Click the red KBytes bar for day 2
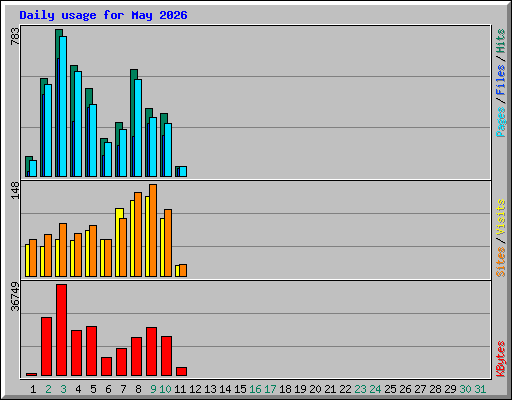Screen dimensions: 512x400 pyautogui.click(x=46, y=347)
